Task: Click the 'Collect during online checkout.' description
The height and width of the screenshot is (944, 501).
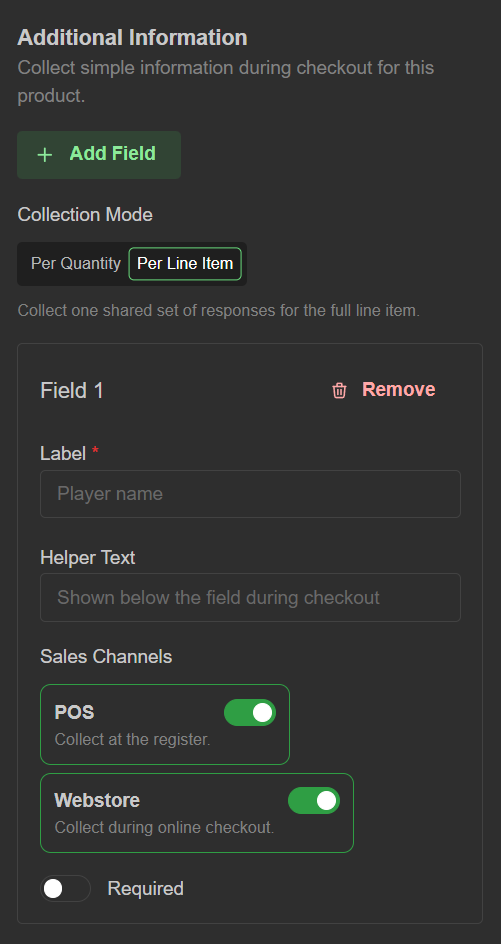Action: [164, 828]
